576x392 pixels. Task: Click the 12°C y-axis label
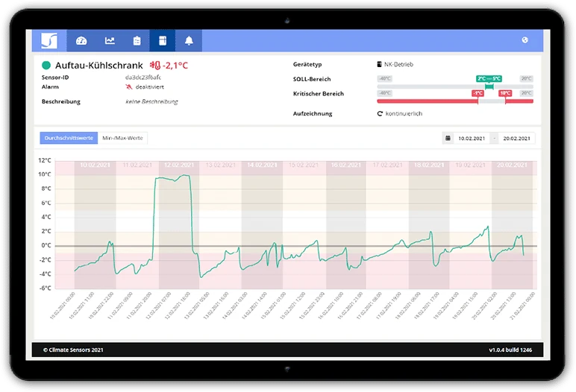[45, 160]
